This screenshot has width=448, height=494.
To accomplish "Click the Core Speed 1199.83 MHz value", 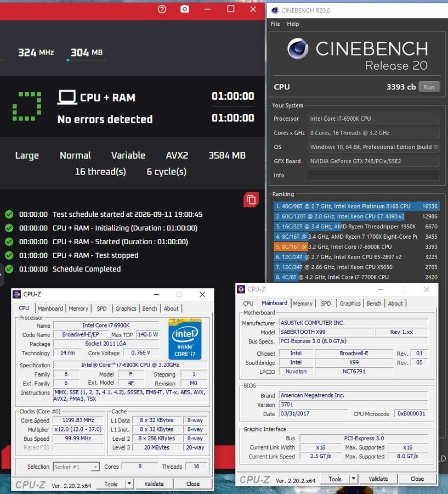I will 78,420.
